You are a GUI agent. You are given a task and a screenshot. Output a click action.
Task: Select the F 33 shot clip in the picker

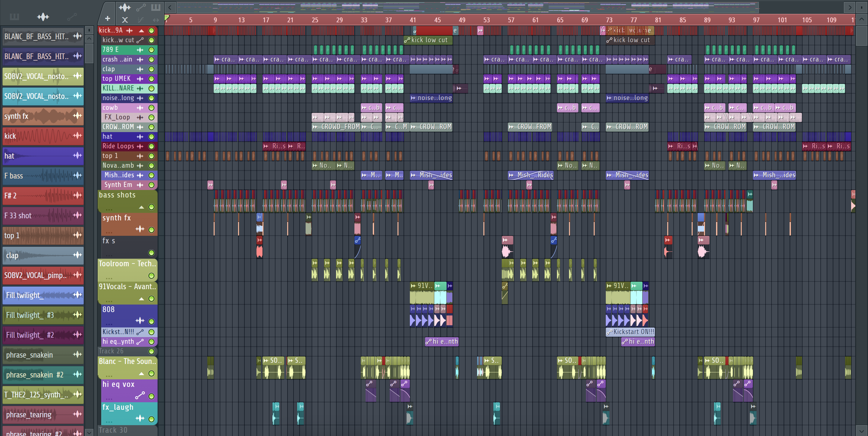click(x=43, y=216)
